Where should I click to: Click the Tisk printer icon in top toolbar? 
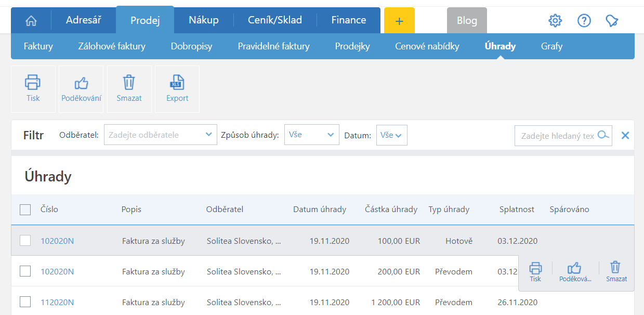pyautogui.click(x=33, y=83)
